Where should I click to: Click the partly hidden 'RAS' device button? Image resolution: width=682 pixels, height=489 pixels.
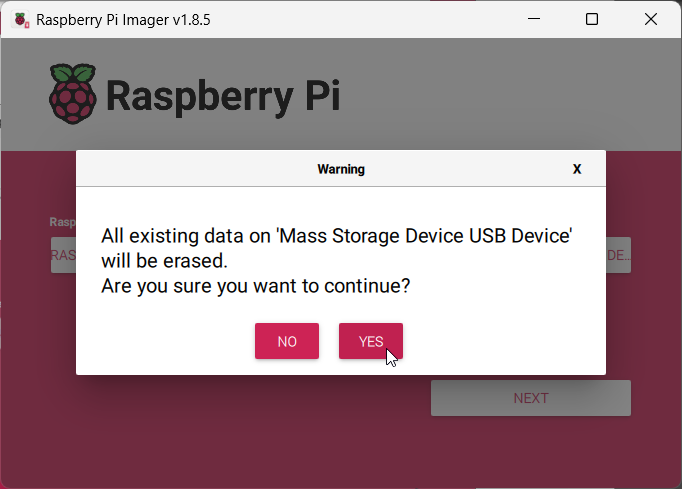tap(64, 255)
